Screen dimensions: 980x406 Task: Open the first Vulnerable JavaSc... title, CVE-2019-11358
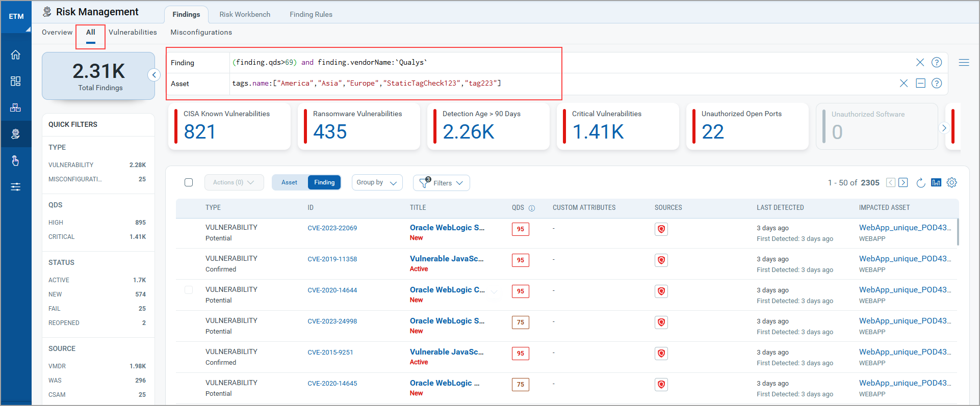[447, 259]
